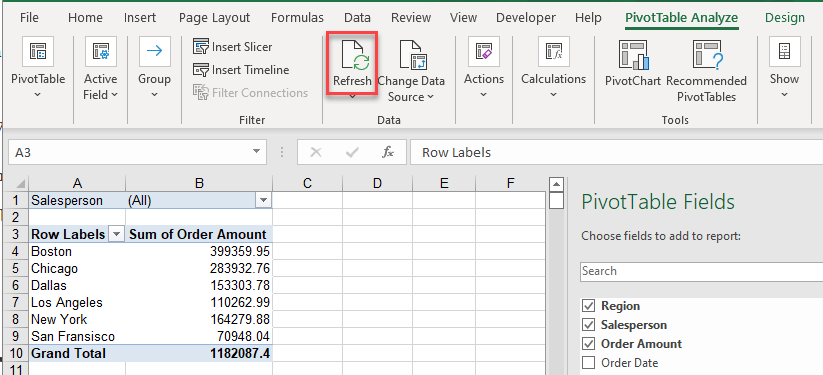Expand the Active Field dropdown
The image size is (823, 375).
point(114,95)
